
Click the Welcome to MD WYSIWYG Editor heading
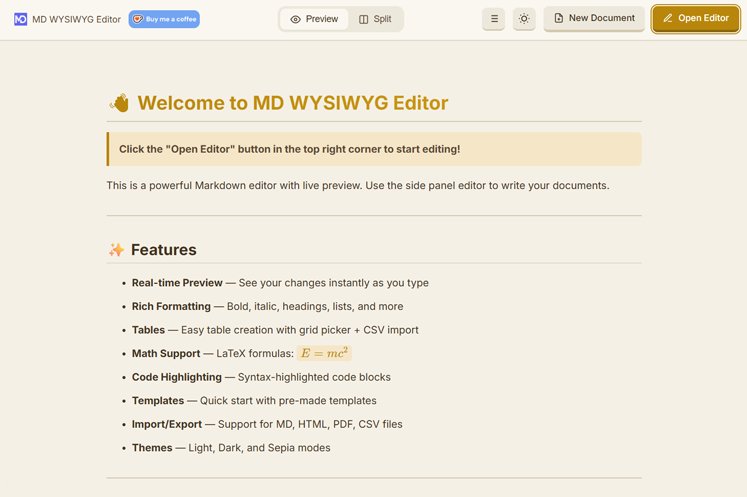pyautogui.click(x=293, y=103)
